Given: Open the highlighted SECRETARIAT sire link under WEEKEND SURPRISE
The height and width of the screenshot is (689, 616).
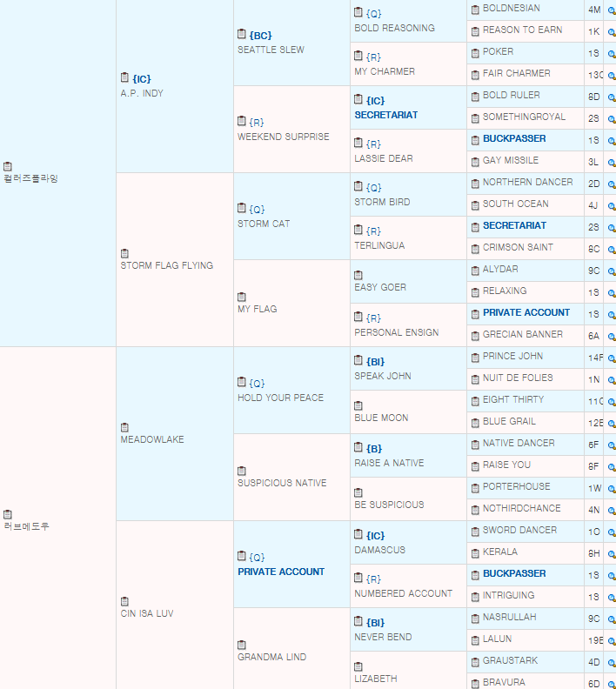Looking at the screenshot, I should 385,115.
